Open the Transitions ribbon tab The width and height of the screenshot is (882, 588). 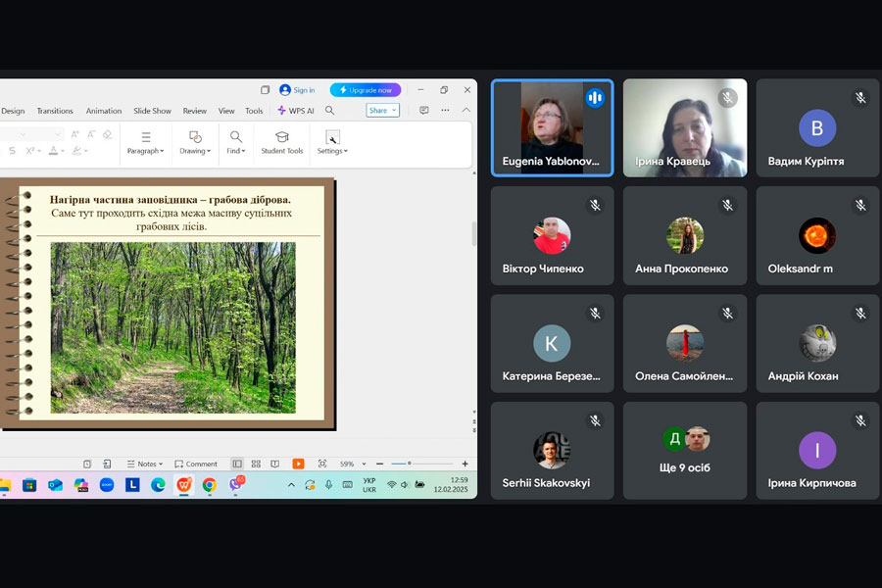55,111
